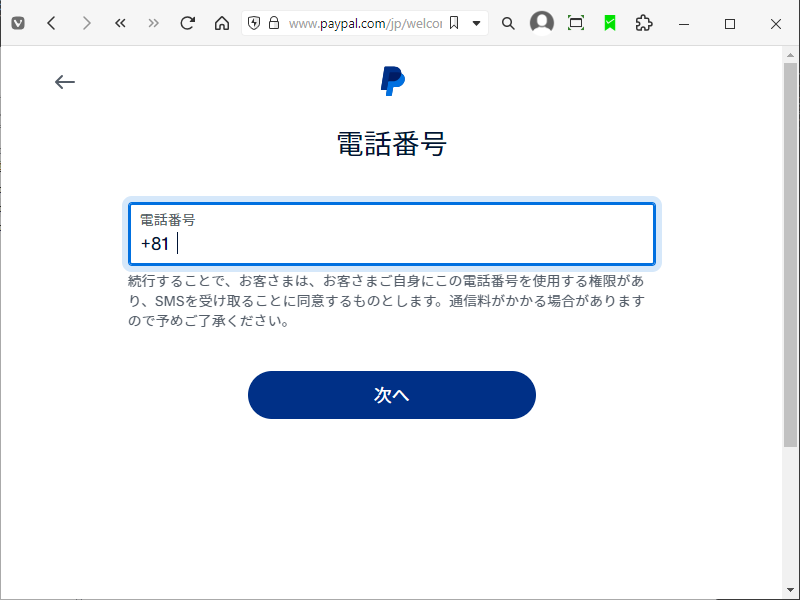Click the page capture icon
Image resolution: width=800 pixels, height=600 pixels.
[576, 23]
